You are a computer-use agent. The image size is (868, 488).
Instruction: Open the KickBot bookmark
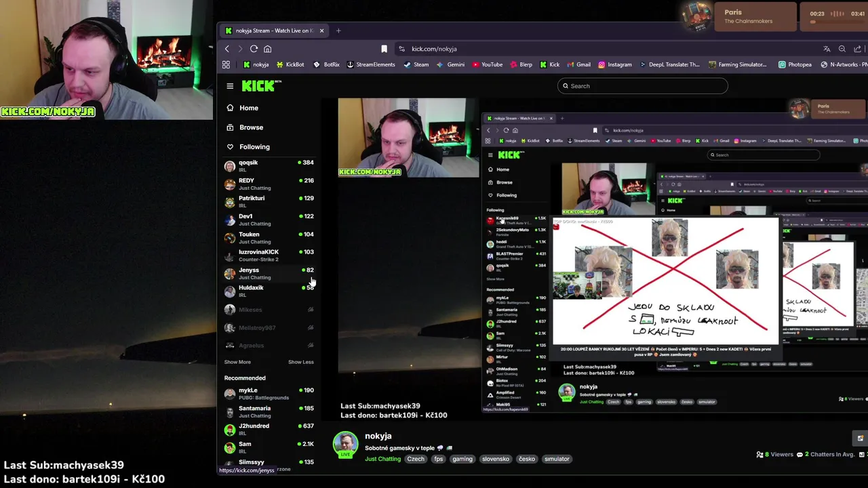290,64
